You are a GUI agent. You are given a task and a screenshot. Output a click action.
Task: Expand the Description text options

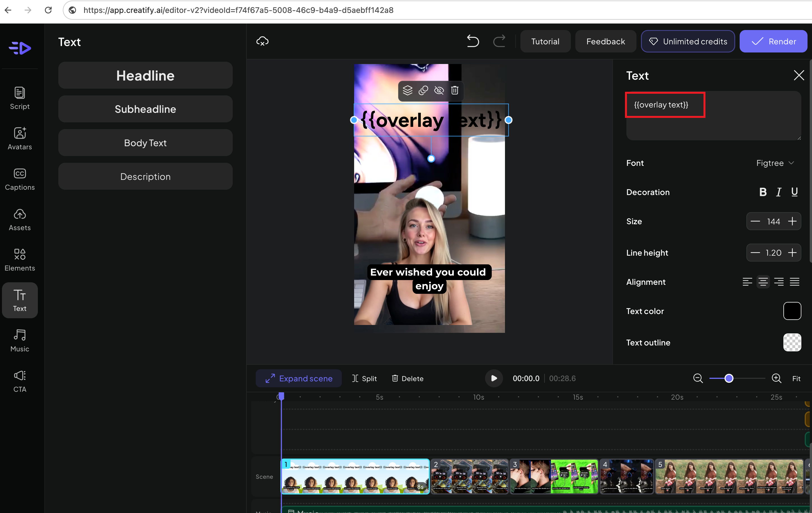pyautogui.click(x=145, y=176)
